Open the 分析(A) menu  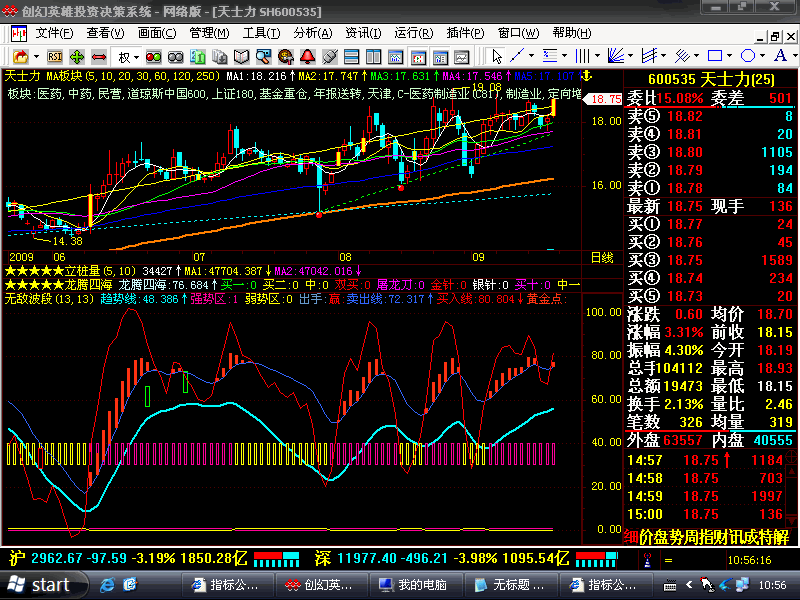313,33
